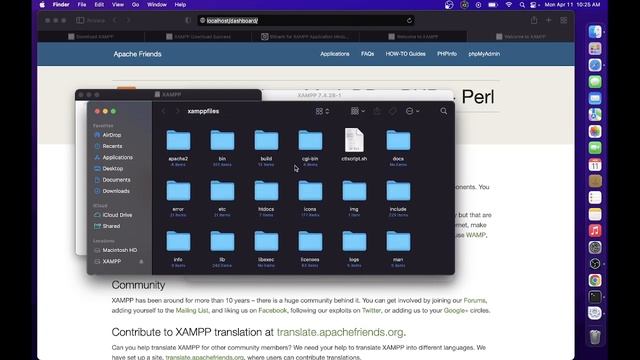Select the htdocs folder

pyautogui.click(x=267, y=191)
